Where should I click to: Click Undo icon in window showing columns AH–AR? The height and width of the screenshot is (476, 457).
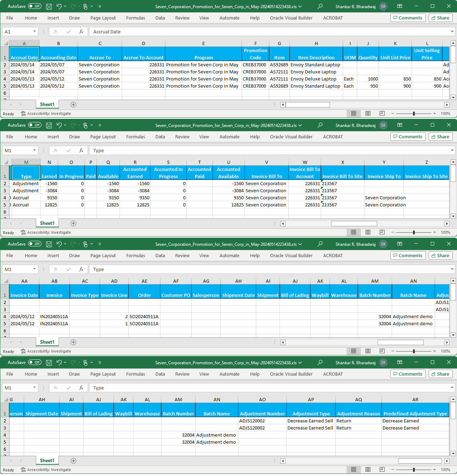[59, 362]
